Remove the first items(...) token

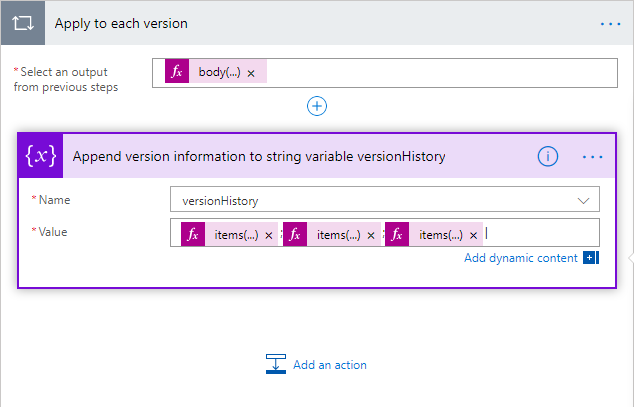point(269,235)
